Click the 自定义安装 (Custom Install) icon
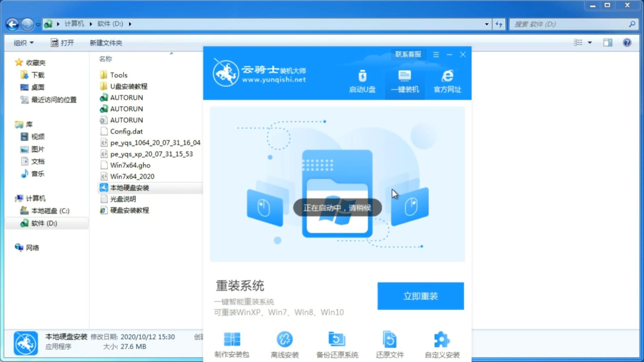The width and height of the screenshot is (644, 362). tap(442, 343)
